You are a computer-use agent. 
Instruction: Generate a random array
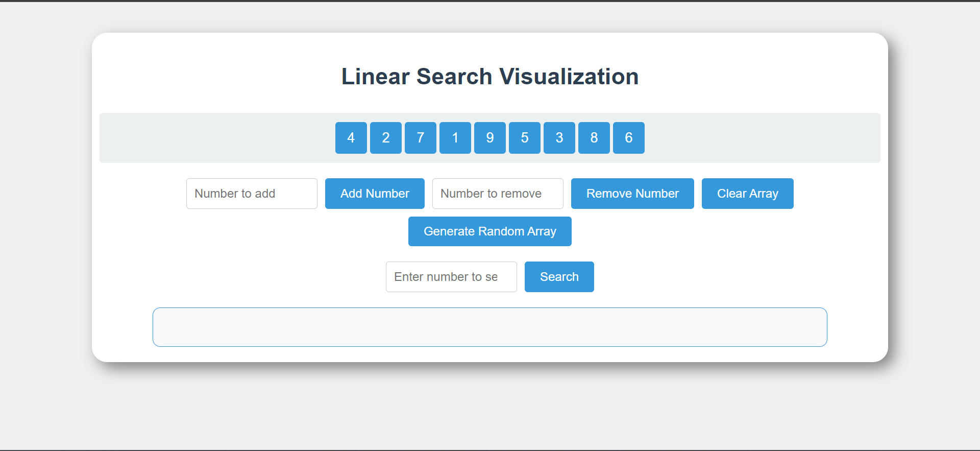point(490,231)
